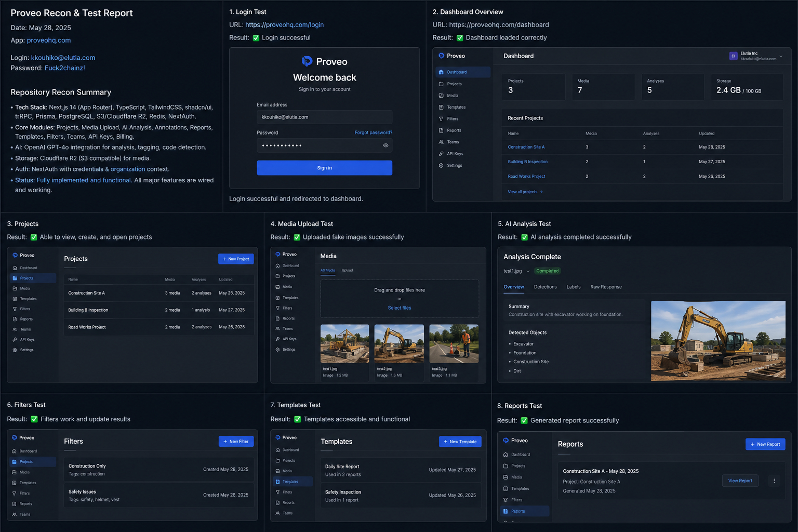Open Media icon in Dashboard Overview sidebar

pyautogui.click(x=441, y=96)
